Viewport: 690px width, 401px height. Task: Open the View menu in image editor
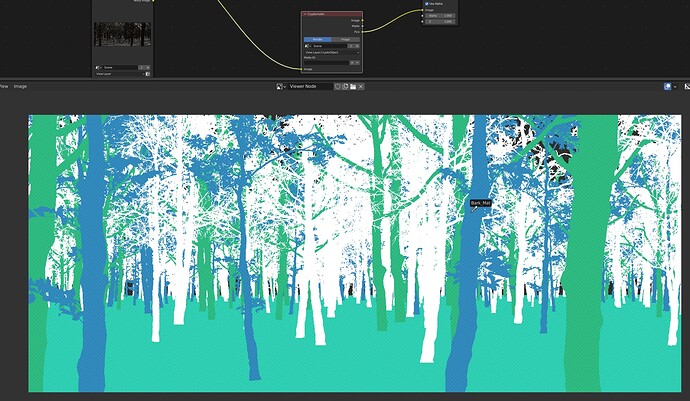(4, 86)
